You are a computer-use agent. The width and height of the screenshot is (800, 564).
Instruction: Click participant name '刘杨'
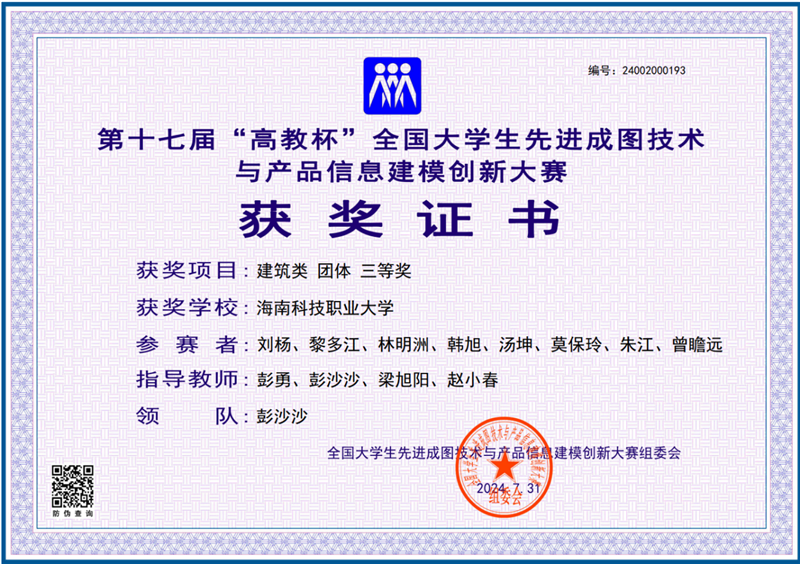pyautogui.click(x=273, y=345)
